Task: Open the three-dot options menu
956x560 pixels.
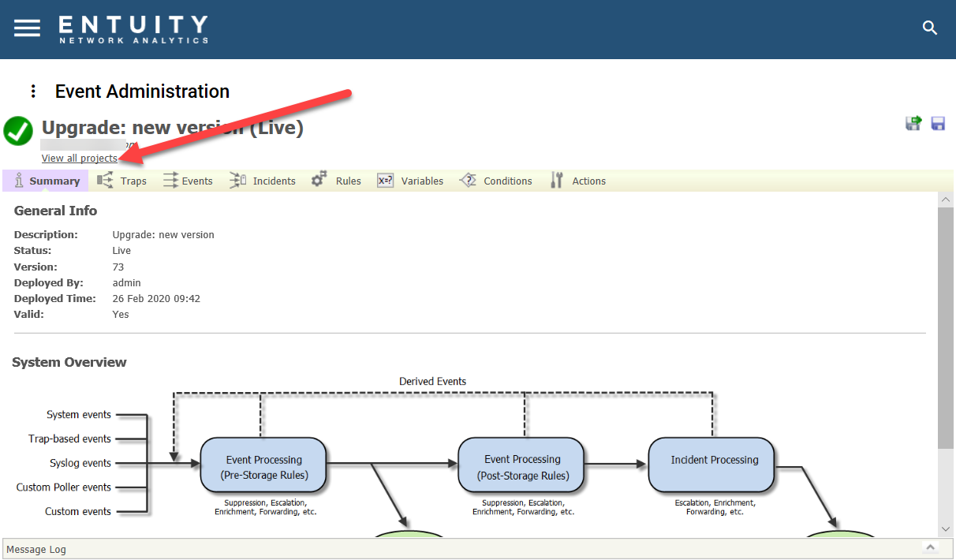Action: click(33, 91)
